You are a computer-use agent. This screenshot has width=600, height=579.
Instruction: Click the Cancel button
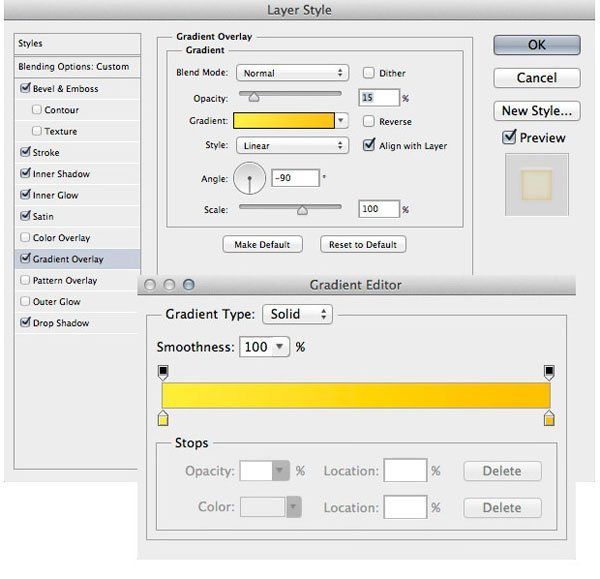[536, 78]
